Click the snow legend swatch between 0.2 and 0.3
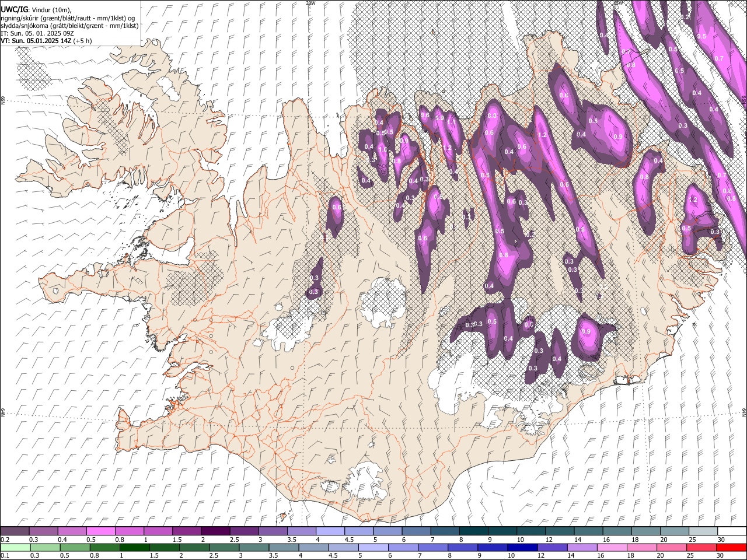Viewport: 747px width, 560px height. click(15, 531)
